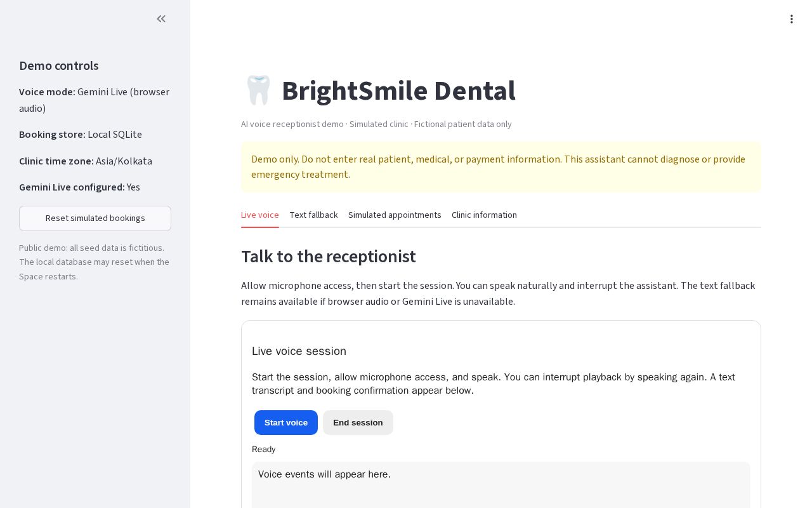Viewport: 812px width, 508px height.
Task: Open the Text fallback tab
Action: click(x=313, y=215)
